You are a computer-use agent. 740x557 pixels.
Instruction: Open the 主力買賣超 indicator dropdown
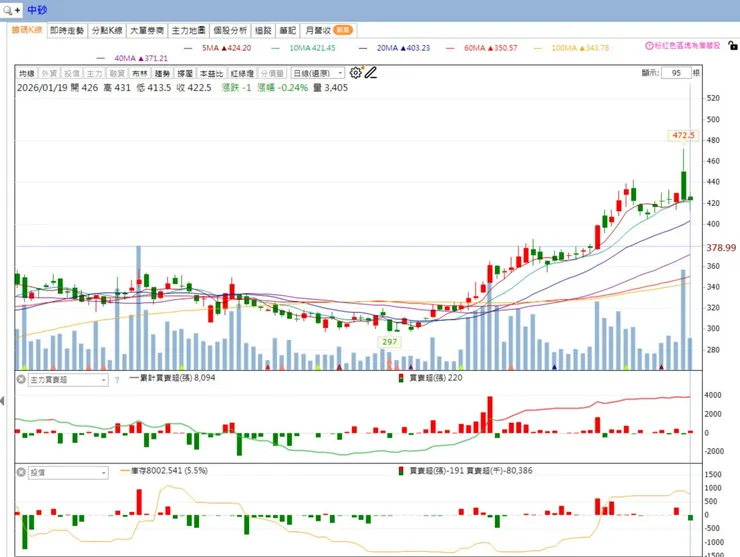tap(68, 380)
